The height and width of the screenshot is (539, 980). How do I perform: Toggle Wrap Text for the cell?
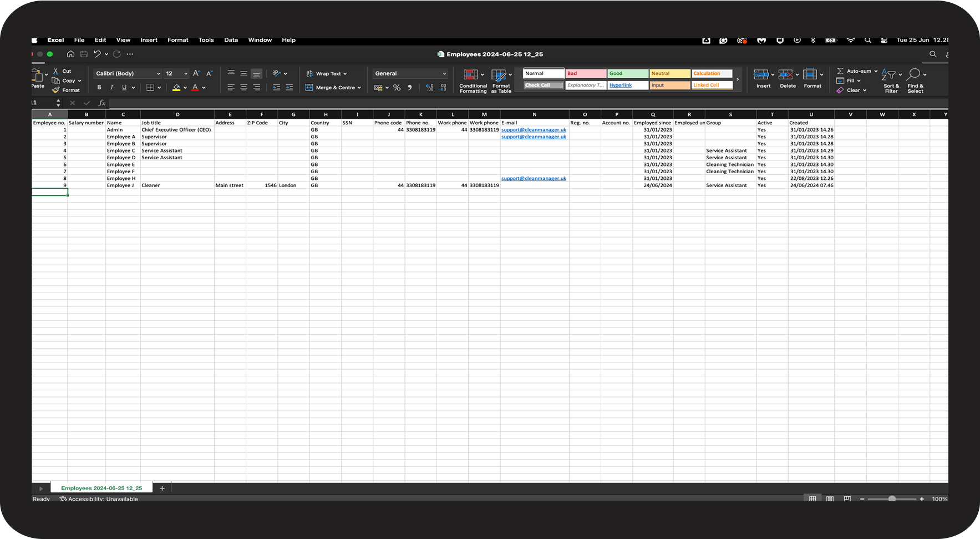coord(327,74)
